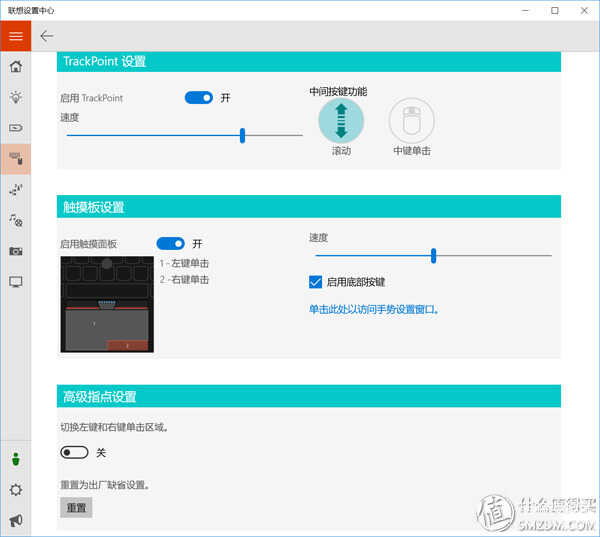Open the hamburger menu
600x537 pixels.
(x=16, y=36)
